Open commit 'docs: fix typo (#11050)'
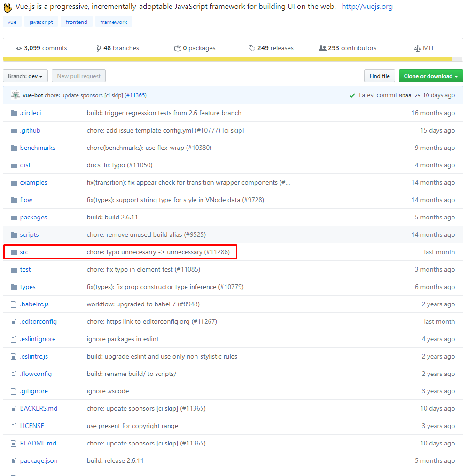 coord(120,165)
